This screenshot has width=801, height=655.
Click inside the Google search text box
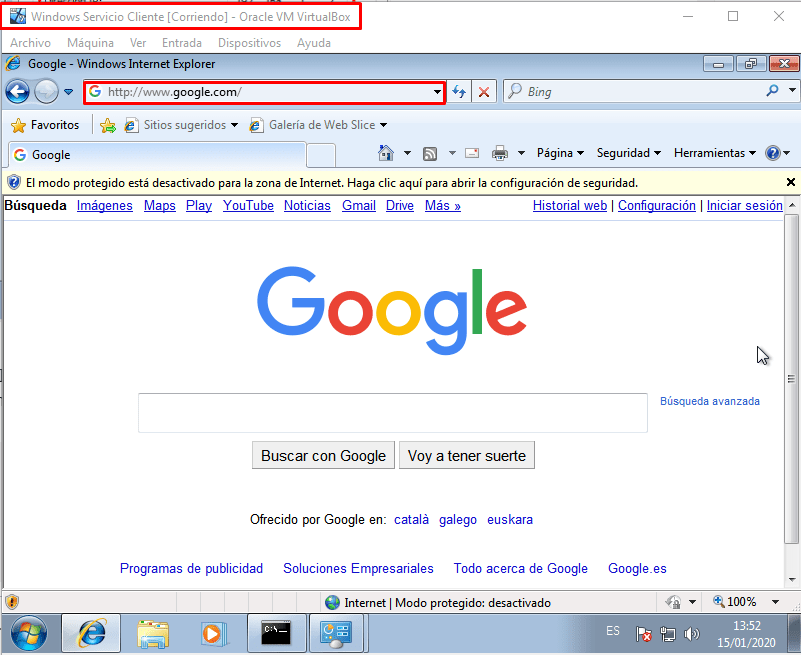tap(392, 413)
